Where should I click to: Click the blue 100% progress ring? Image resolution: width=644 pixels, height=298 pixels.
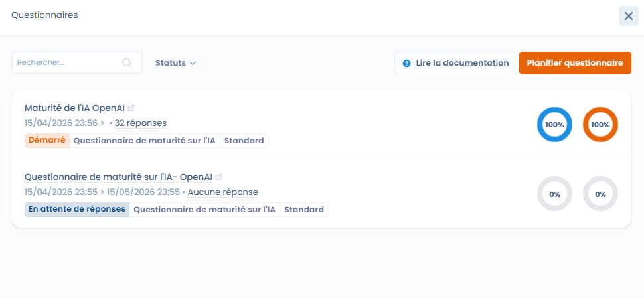click(554, 125)
